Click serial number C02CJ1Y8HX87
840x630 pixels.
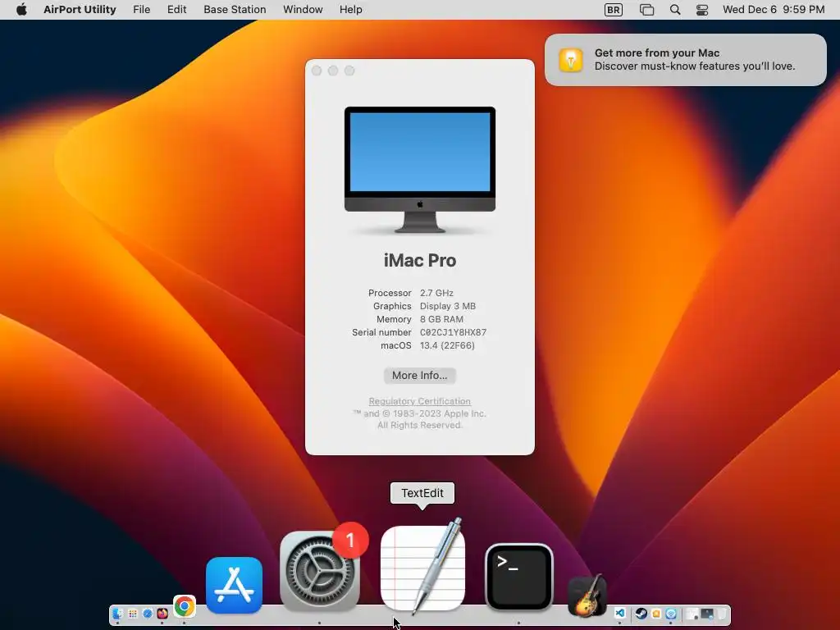point(453,333)
